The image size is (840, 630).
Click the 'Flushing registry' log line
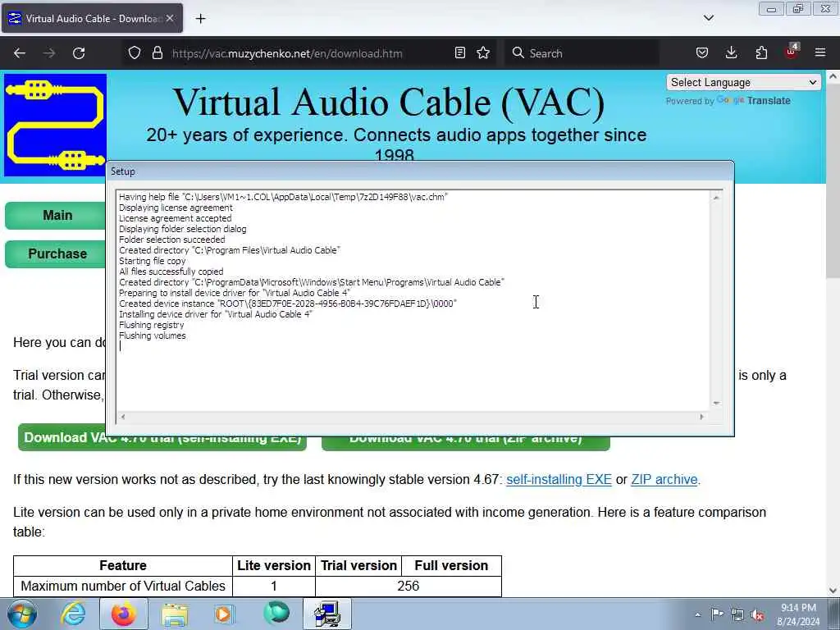coord(151,325)
